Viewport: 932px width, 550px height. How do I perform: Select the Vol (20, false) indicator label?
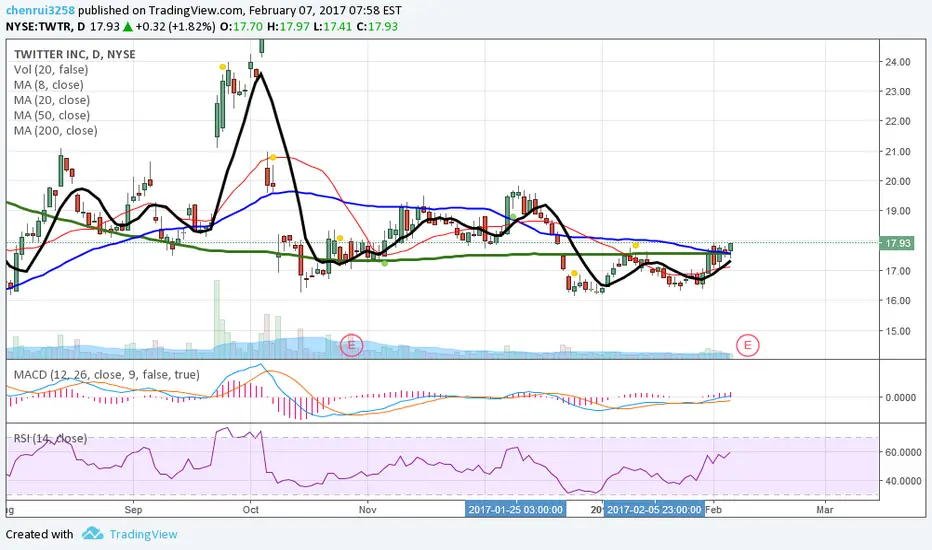pyautogui.click(x=51, y=70)
